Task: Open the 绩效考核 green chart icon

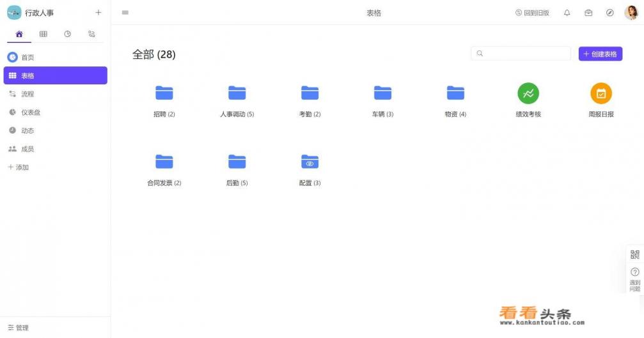Action: (x=528, y=93)
